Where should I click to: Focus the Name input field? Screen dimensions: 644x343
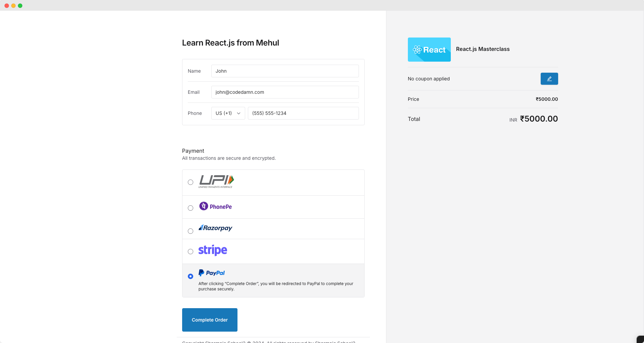click(285, 71)
